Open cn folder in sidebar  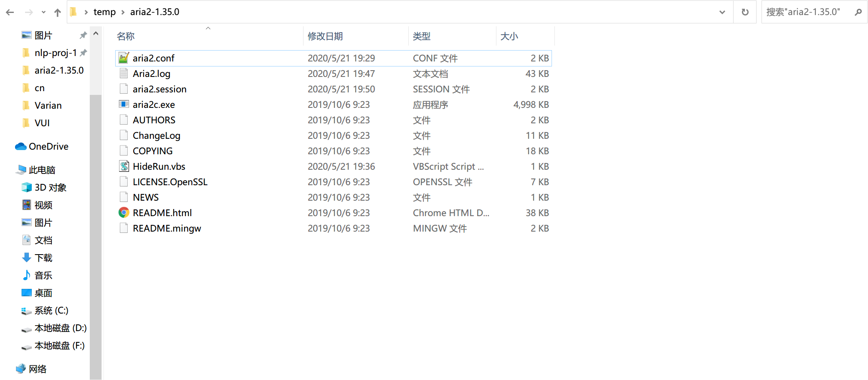39,88
